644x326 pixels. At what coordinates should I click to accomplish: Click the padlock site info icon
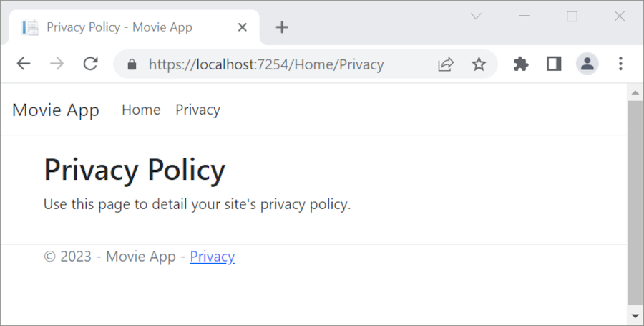pyautogui.click(x=131, y=64)
